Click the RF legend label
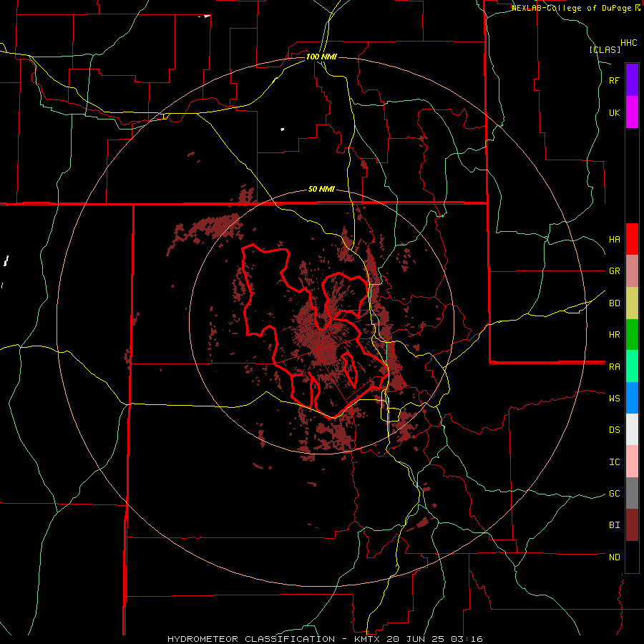This screenshot has height=644, width=644. [x=615, y=80]
